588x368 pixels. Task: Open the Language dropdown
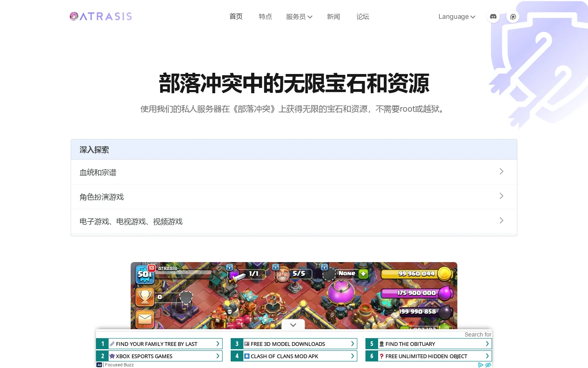tap(457, 17)
